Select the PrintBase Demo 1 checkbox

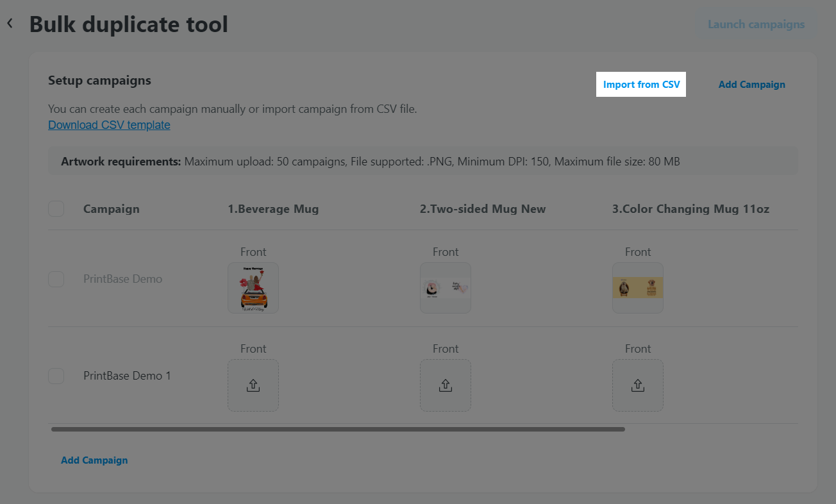tap(56, 376)
